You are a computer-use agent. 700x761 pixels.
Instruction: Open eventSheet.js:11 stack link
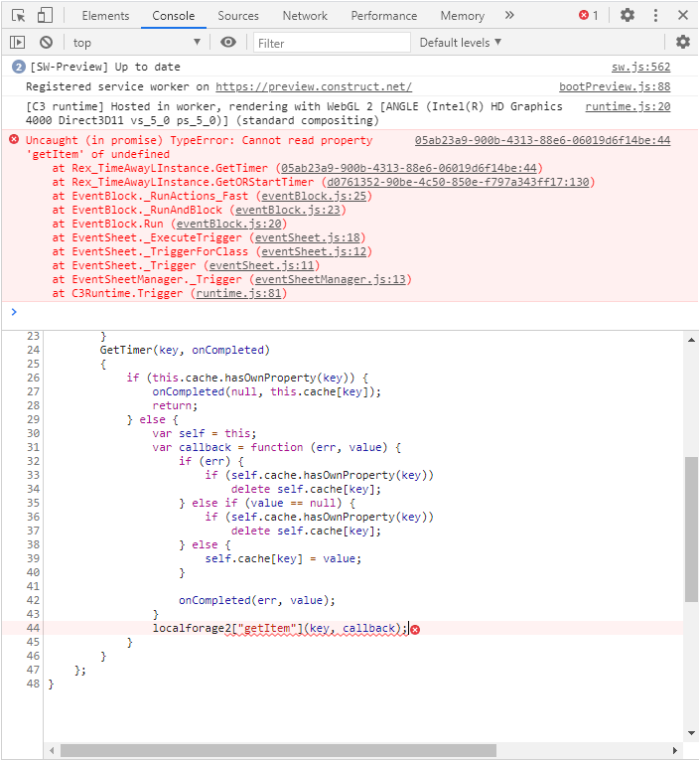coord(261,265)
